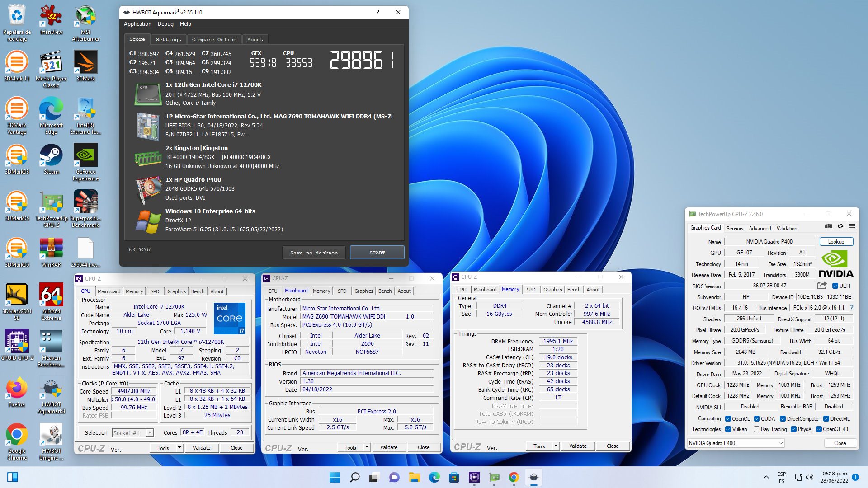
Task: Launch the 3DMark 11 shortcut
Action: coord(17,66)
